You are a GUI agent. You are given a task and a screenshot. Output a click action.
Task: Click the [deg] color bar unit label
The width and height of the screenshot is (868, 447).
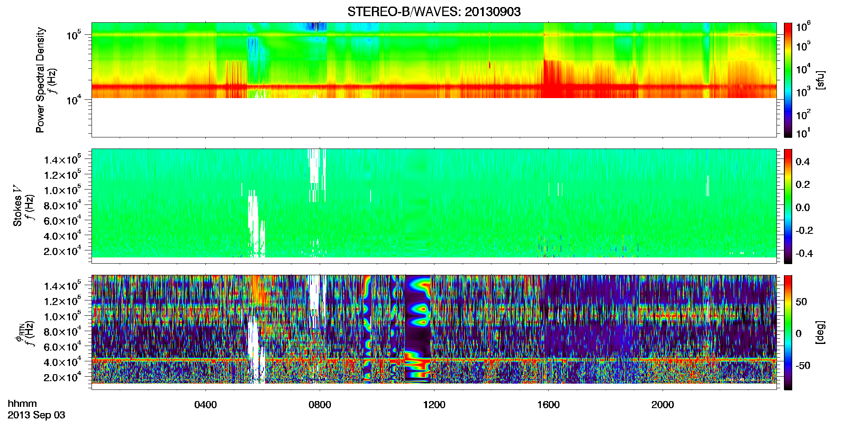click(820, 332)
